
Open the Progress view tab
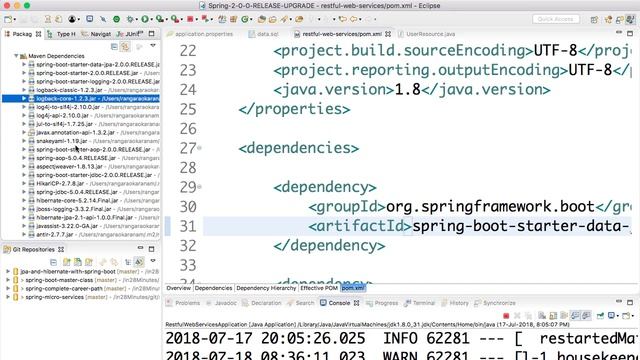click(x=382, y=303)
